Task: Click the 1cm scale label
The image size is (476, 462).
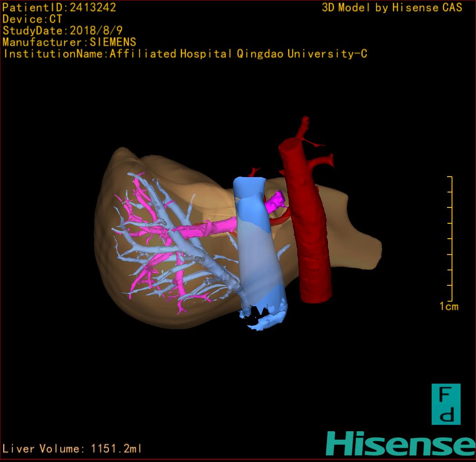Action: point(449,306)
